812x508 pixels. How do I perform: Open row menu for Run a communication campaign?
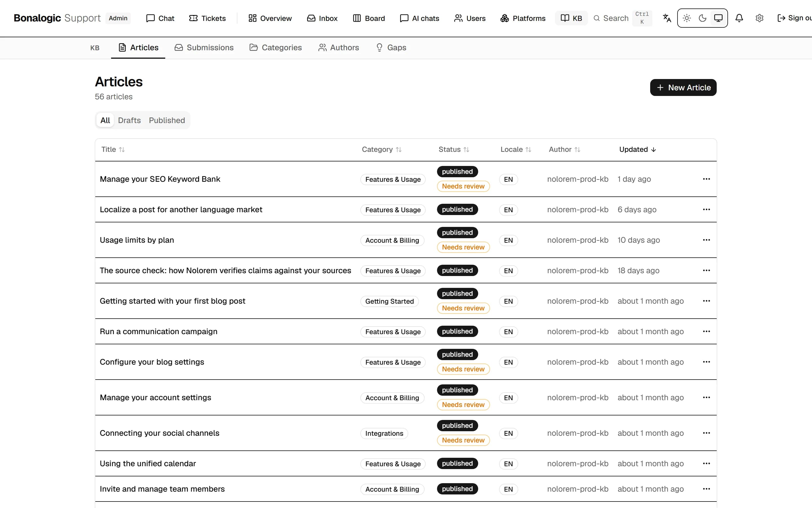(706, 331)
